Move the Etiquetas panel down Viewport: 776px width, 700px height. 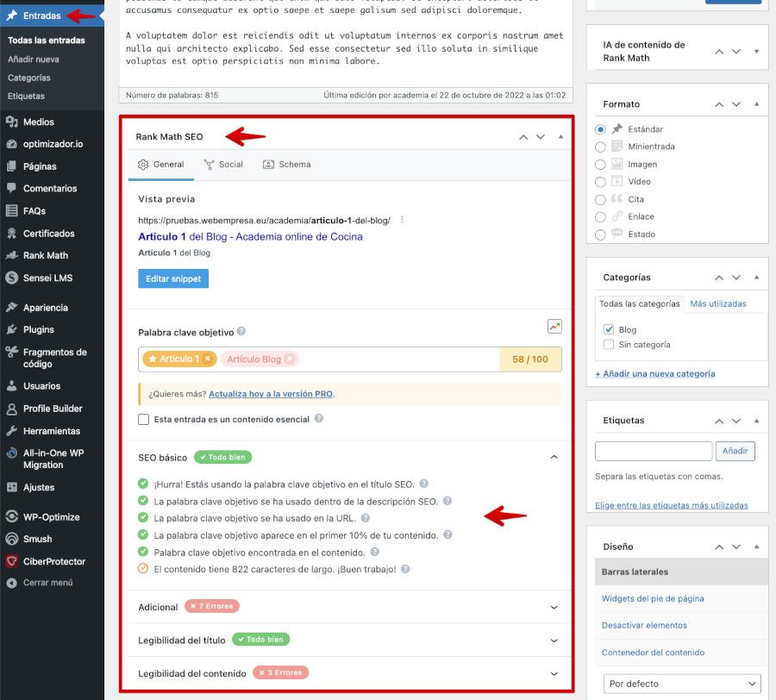pyautogui.click(x=736, y=421)
